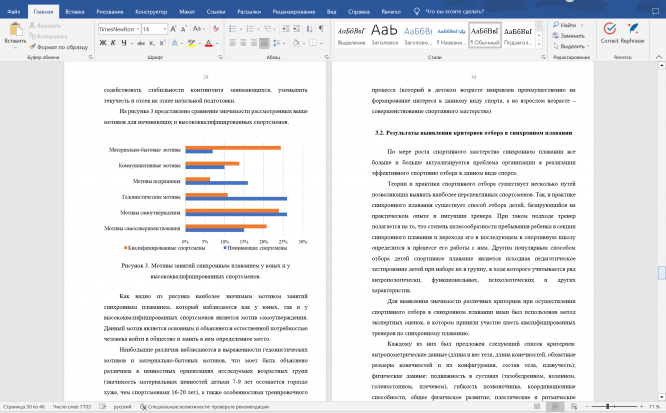Click the bulleted list icon
This screenshot has width=666, height=413.
pyautogui.click(x=232, y=28)
